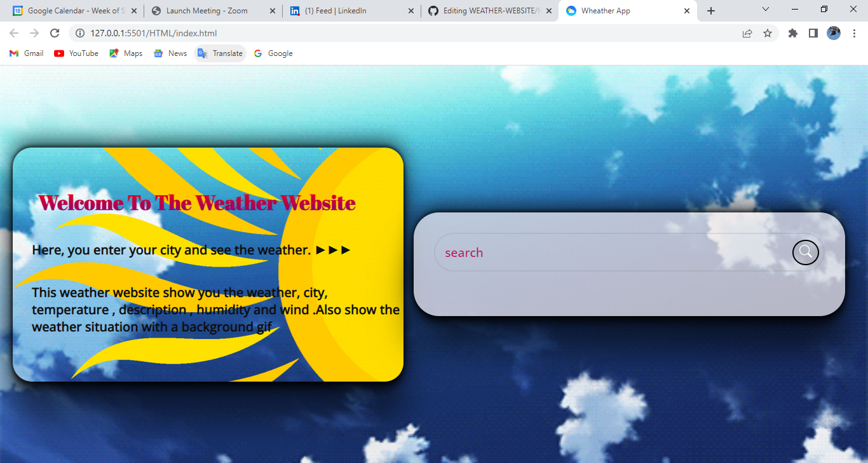Close the Google Calendar tab
Viewport: 868px width, 463px height.
tap(133, 11)
